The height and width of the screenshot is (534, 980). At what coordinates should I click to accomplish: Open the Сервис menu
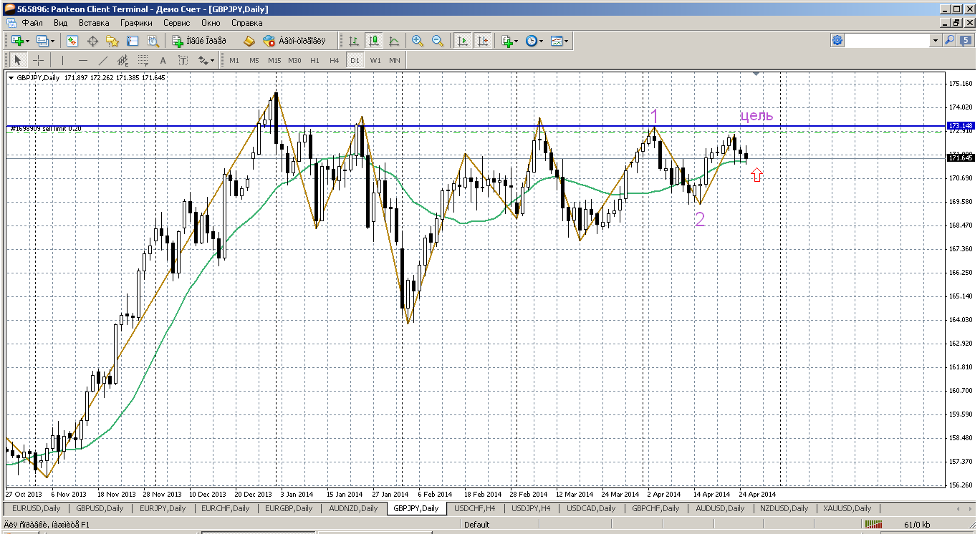pyautogui.click(x=176, y=23)
